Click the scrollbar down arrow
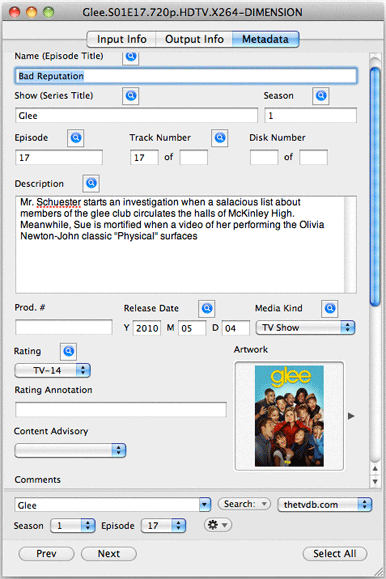The image size is (386, 579). tap(375, 481)
